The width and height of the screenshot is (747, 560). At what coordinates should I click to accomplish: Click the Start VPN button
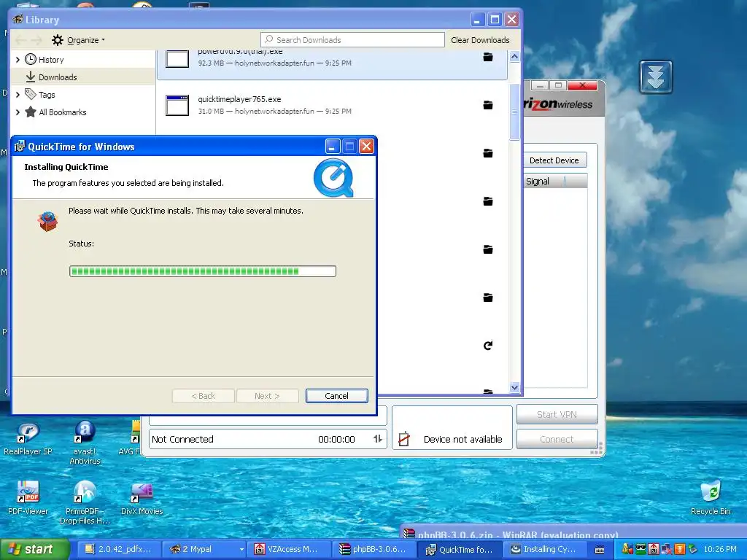557,414
